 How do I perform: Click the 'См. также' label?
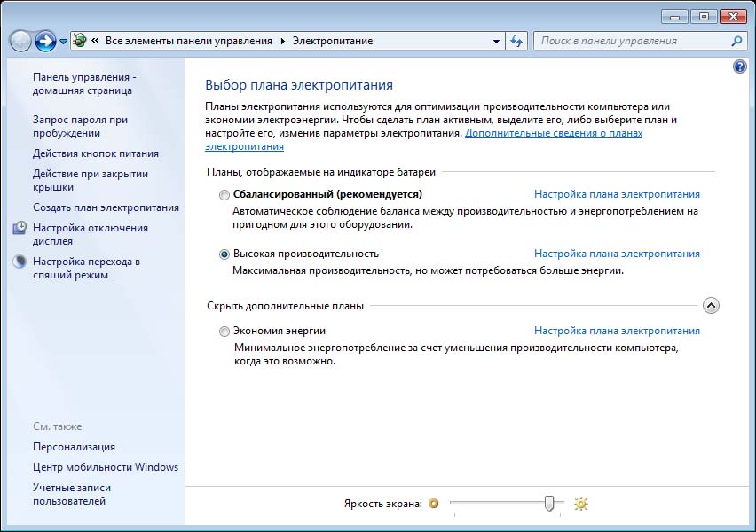pos(58,426)
